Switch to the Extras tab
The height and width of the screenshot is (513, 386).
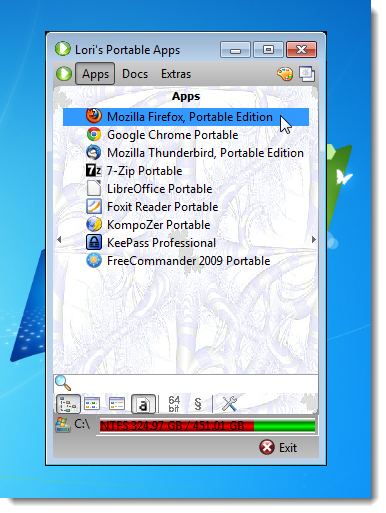[176, 74]
